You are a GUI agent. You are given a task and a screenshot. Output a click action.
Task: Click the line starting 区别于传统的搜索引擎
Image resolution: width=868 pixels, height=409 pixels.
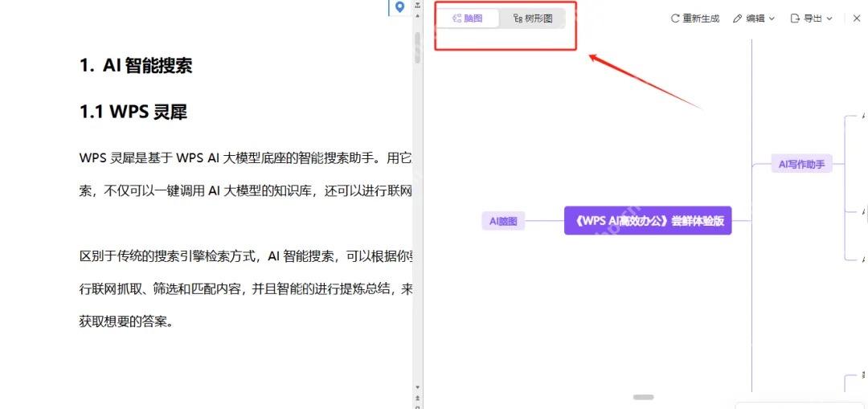(x=246, y=256)
